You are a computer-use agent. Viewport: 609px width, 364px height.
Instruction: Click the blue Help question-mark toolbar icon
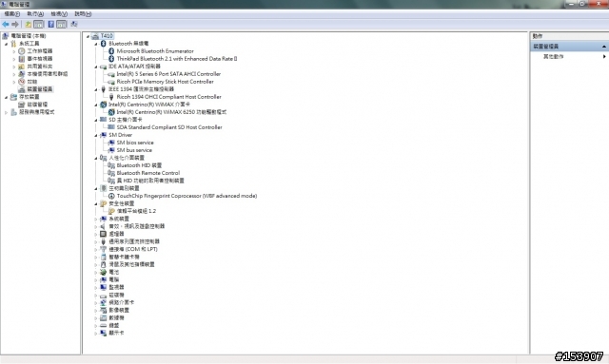(50, 25)
